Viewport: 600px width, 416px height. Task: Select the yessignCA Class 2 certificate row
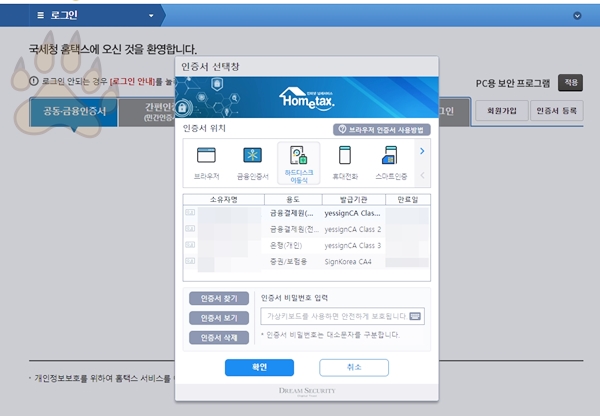[307, 229]
